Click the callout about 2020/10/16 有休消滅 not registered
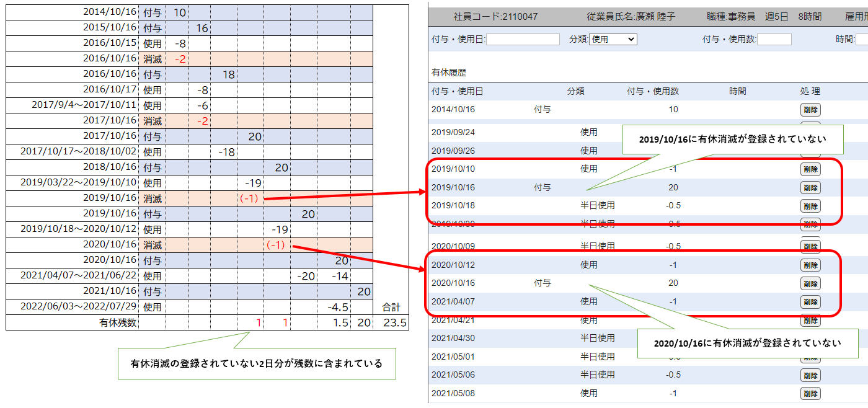The width and height of the screenshot is (868, 408). (747, 343)
